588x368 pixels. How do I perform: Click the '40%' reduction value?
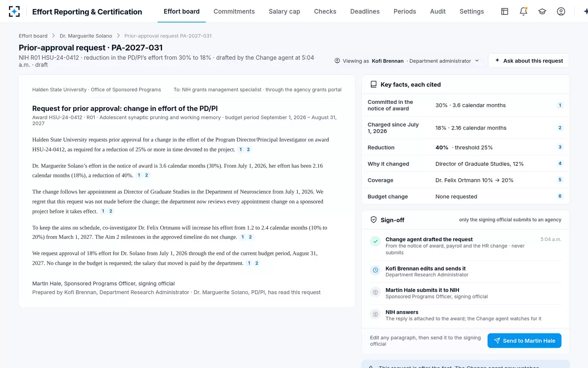tap(442, 147)
